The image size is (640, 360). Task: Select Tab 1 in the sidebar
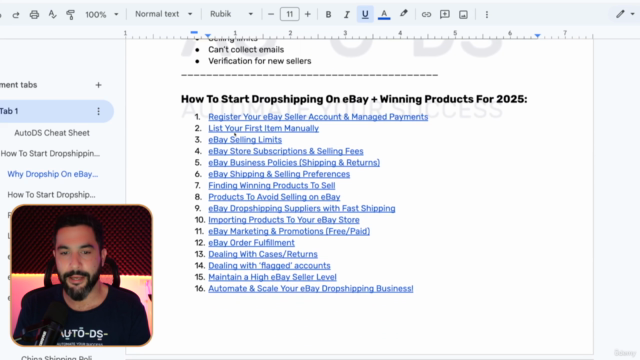tap(53, 111)
